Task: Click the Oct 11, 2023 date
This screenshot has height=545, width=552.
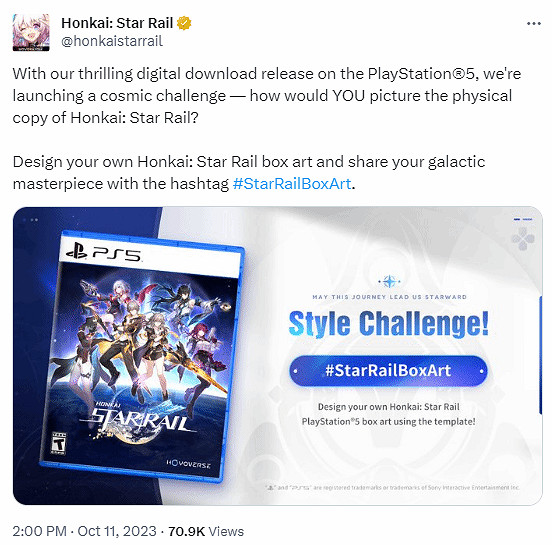Action: pos(117,531)
